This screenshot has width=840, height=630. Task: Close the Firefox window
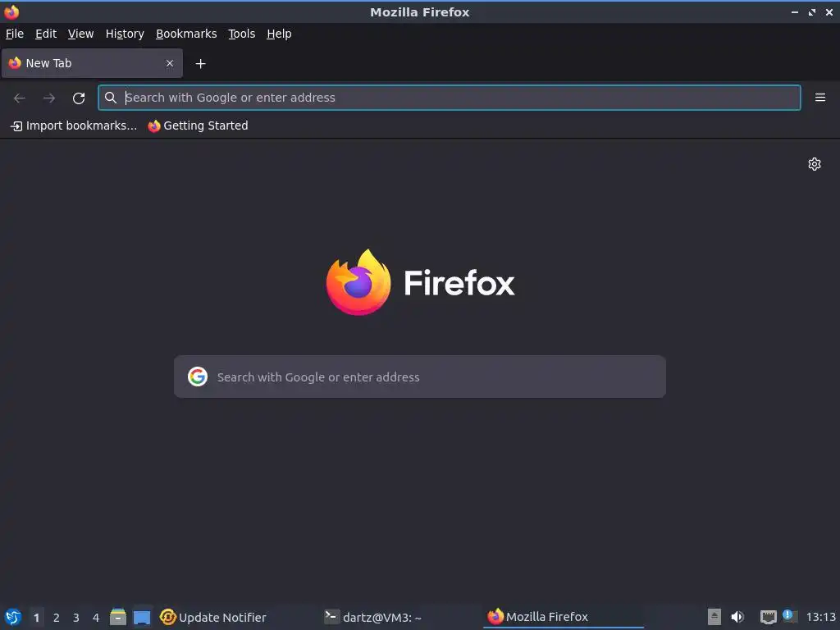click(x=829, y=11)
